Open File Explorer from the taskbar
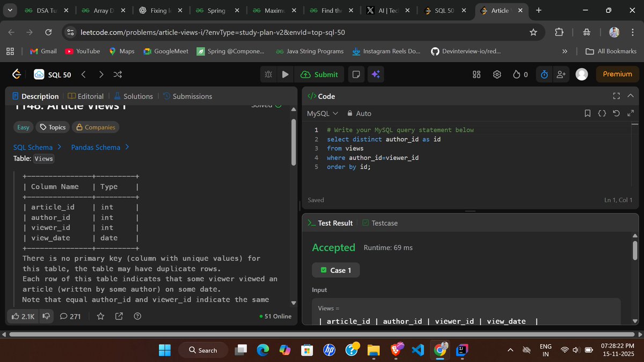This screenshot has height=362, width=644. pyautogui.click(x=374, y=350)
